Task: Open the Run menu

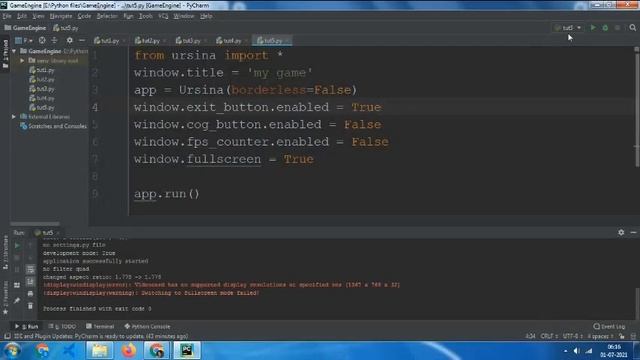Action: click(128, 16)
